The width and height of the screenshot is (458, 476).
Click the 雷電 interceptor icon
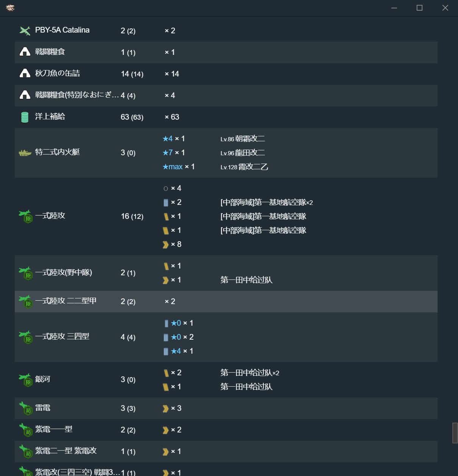coord(26,409)
